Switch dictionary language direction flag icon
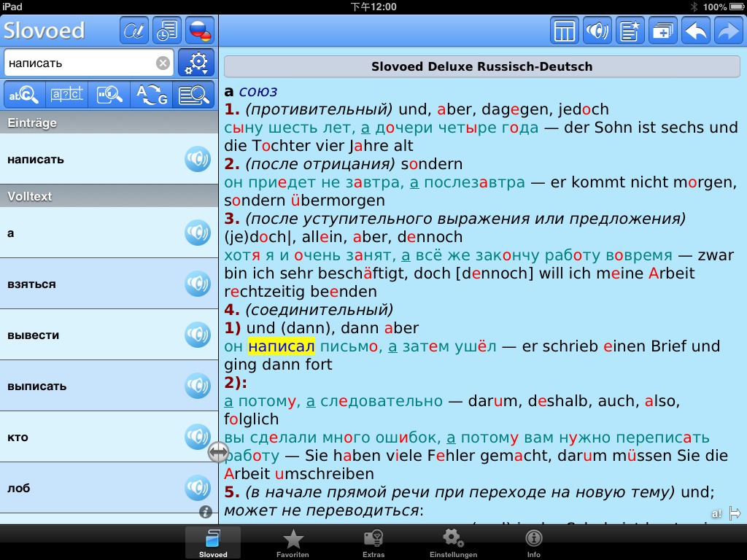747x560 pixels. pyautogui.click(x=200, y=31)
